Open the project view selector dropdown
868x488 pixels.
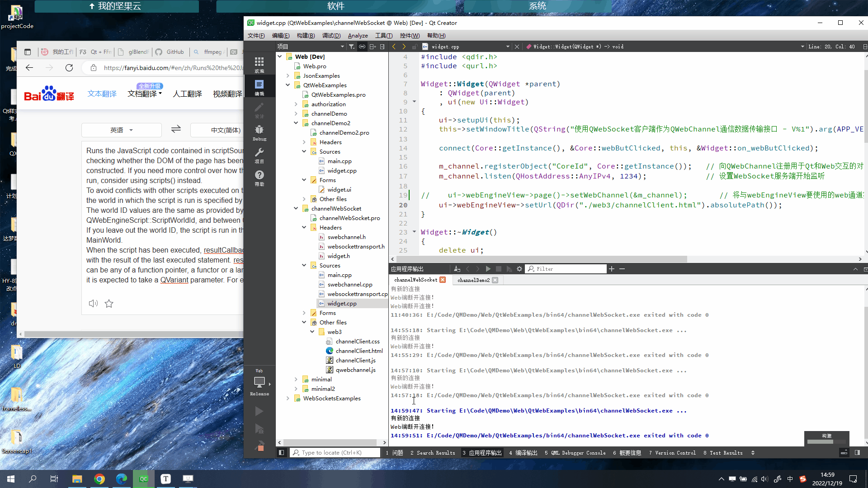[x=311, y=47]
